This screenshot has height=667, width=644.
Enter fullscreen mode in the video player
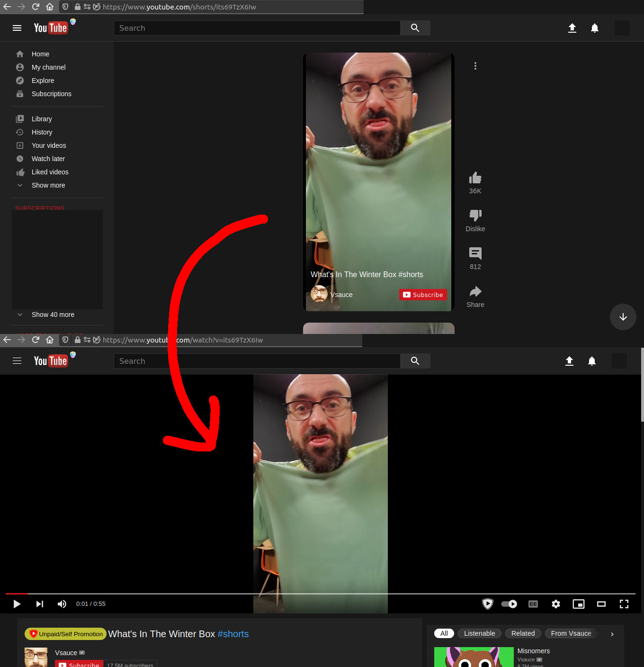(624, 604)
